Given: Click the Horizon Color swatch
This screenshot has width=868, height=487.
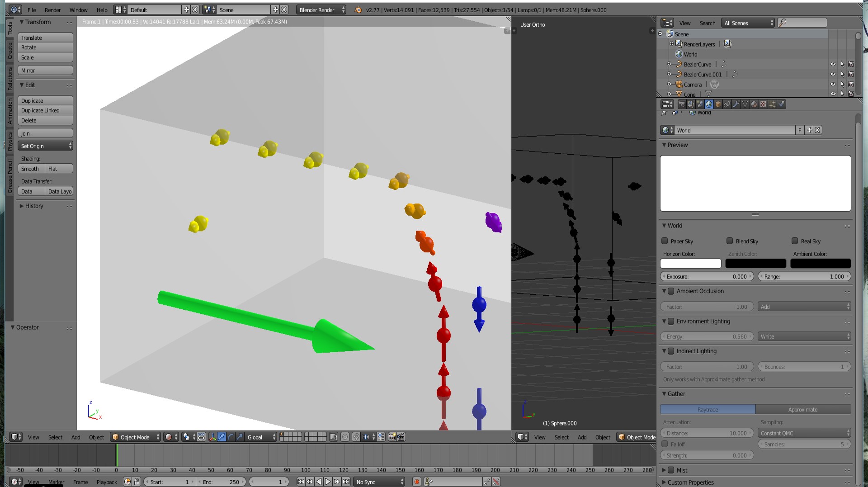Looking at the screenshot, I should (690, 264).
